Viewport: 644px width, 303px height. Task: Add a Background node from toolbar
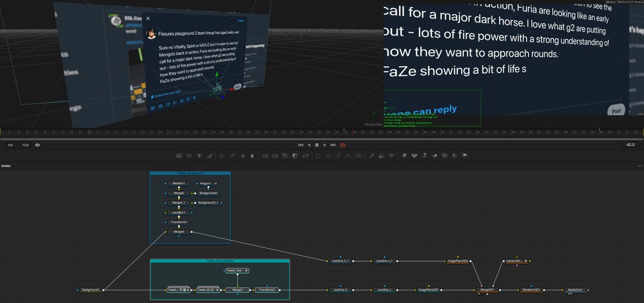pyautogui.click(x=179, y=155)
